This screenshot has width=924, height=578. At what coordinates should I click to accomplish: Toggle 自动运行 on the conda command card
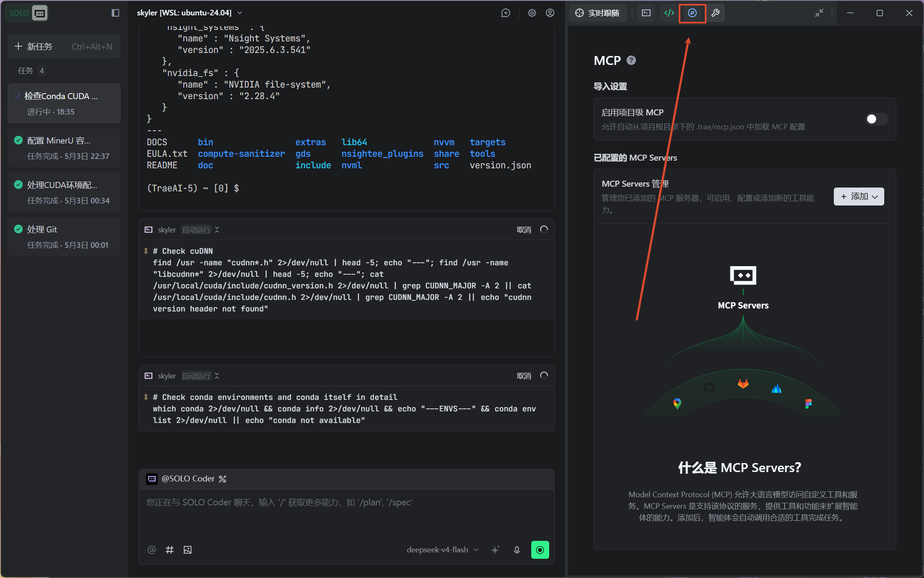click(200, 376)
